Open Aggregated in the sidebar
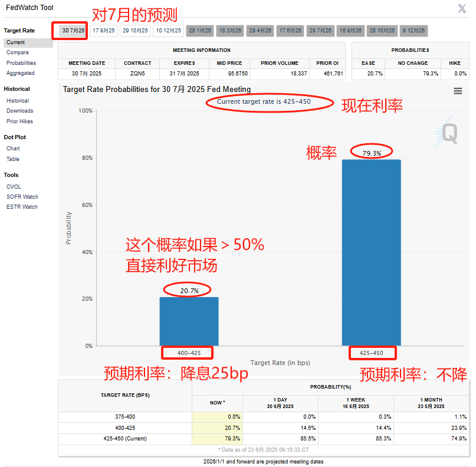The image size is (476, 467). pyautogui.click(x=20, y=73)
